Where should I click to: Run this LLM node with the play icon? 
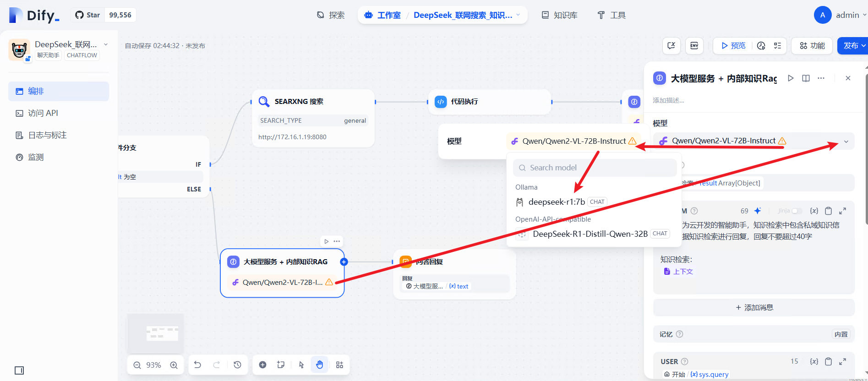tap(791, 78)
